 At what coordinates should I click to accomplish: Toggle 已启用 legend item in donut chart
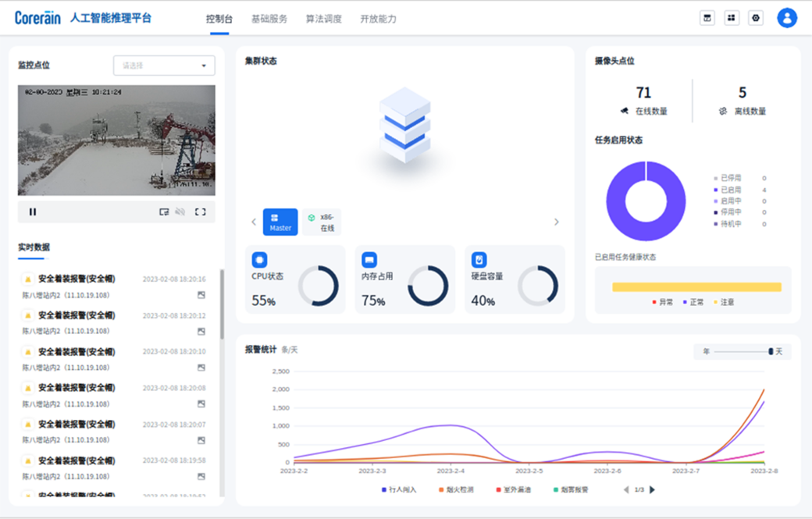pos(731,190)
